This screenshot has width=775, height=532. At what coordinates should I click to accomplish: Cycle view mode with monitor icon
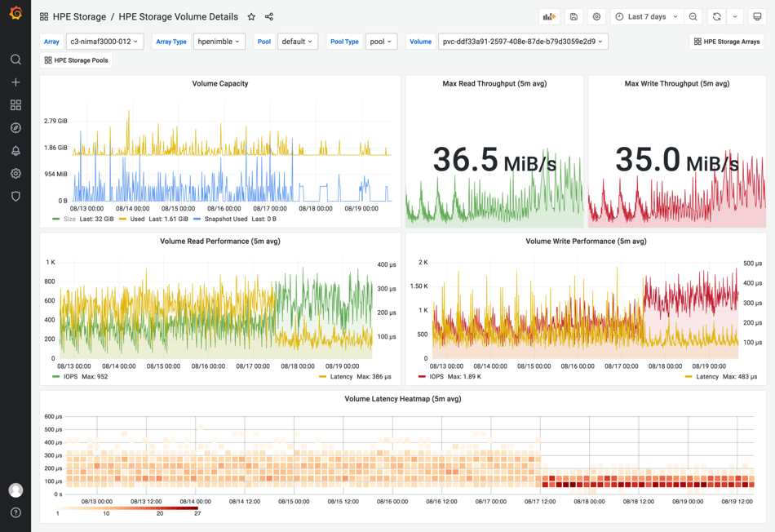tap(757, 17)
